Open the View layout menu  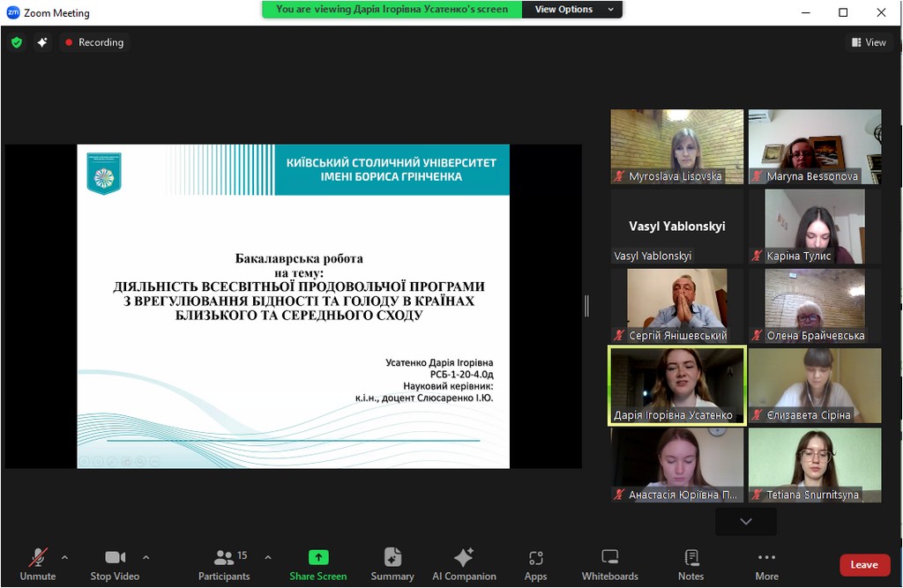[x=869, y=42]
